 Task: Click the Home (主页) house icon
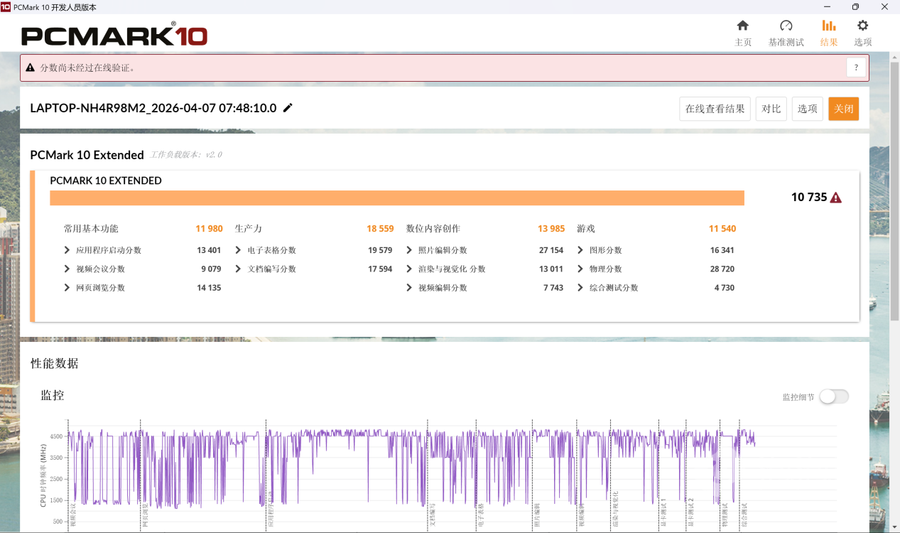742,26
